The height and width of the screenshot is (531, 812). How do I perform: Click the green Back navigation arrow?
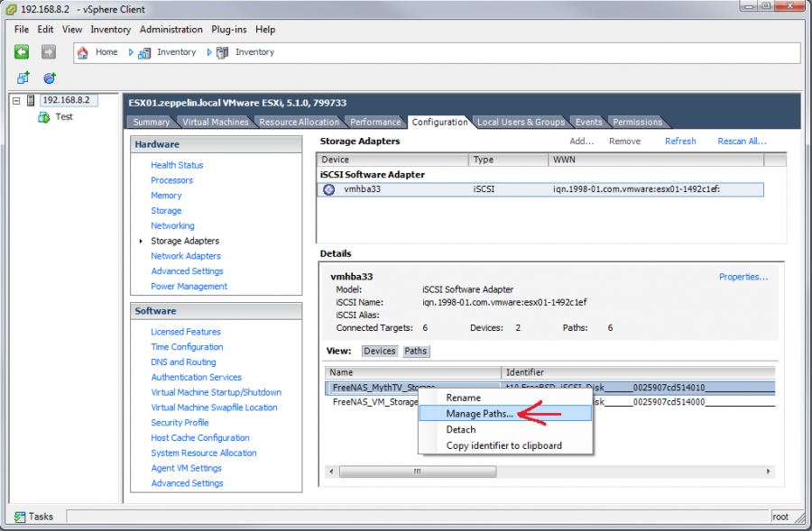click(x=22, y=51)
